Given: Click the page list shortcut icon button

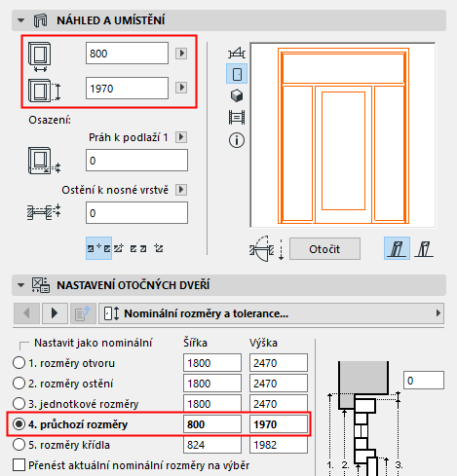Looking at the screenshot, I should (x=83, y=313).
